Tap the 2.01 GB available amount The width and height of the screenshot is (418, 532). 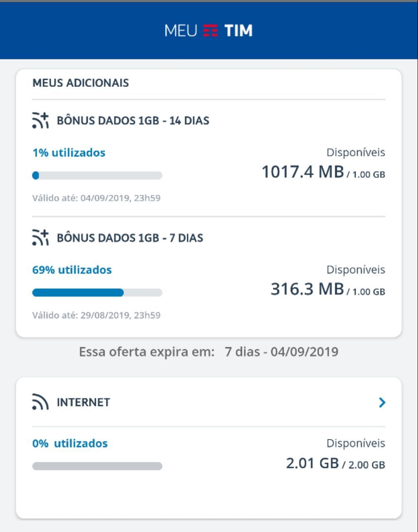pyautogui.click(x=312, y=463)
